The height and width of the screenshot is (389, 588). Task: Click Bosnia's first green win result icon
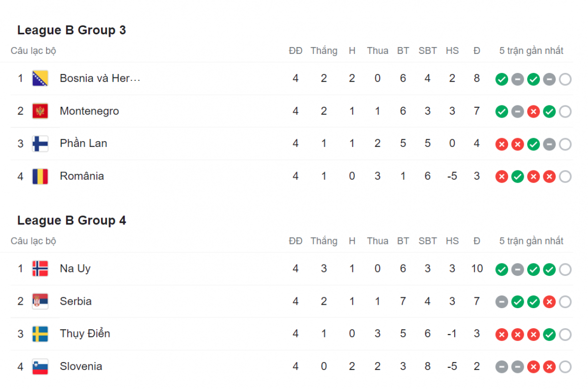(501, 79)
